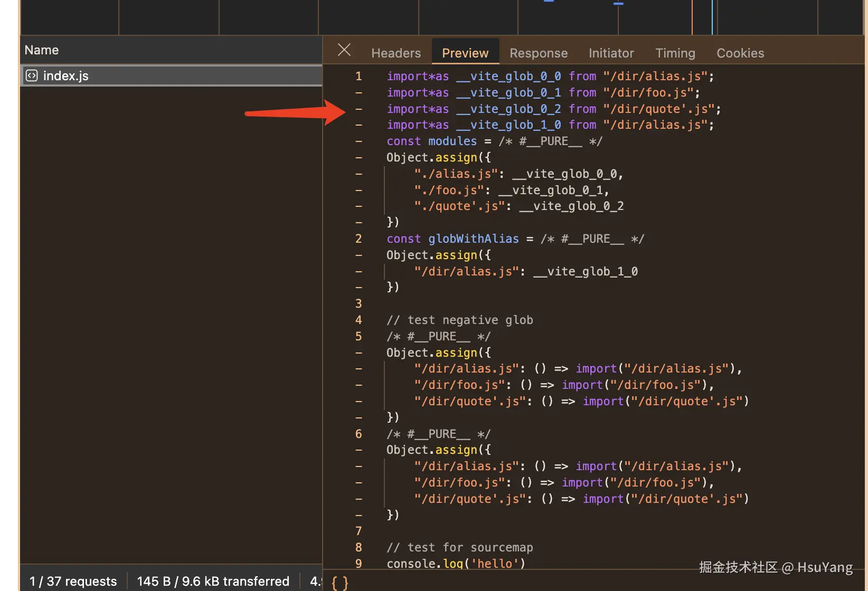Toggle pretty print curly braces button
Screen dimensions: 868x591
pyautogui.click(x=340, y=583)
